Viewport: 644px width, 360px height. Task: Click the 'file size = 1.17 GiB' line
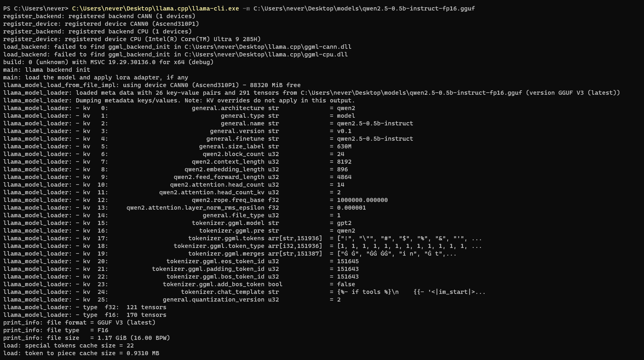coord(86,338)
